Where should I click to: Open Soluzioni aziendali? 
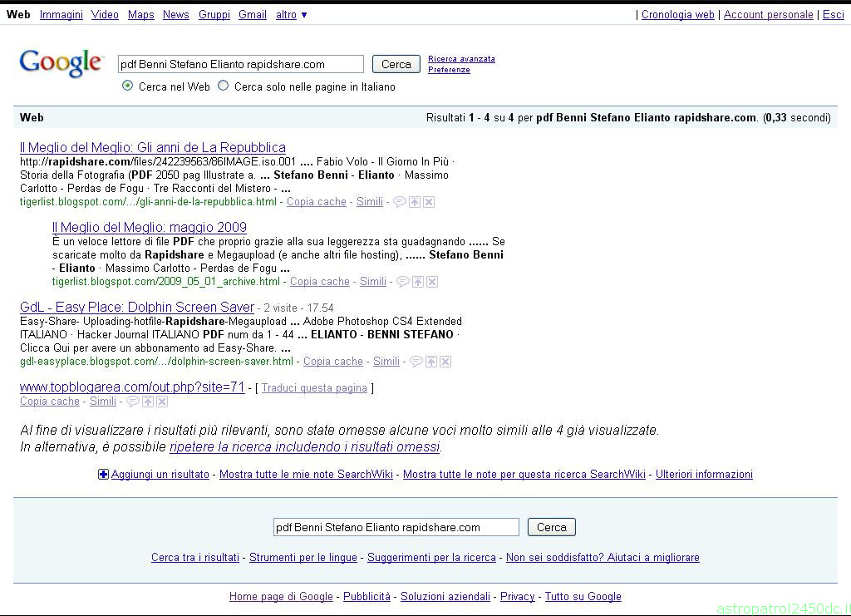pyautogui.click(x=445, y=596)
